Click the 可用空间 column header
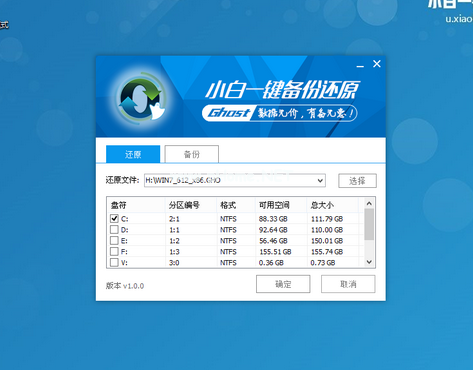This screenshot has height=370, width=473. point(281,205)
